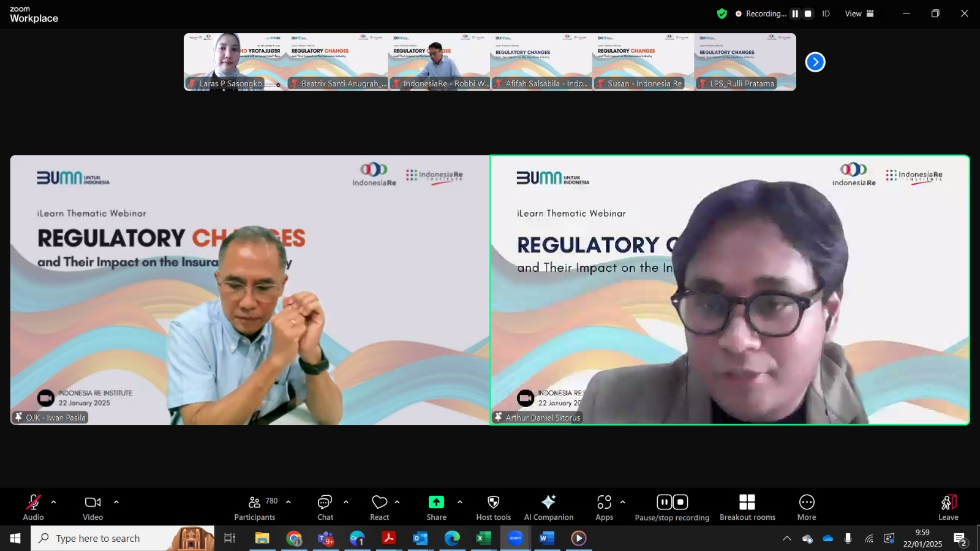Leave the meeting
Image resolution: width=980 pixels, height=551 pixels.
pyautogui.click(x=948, y=508)
